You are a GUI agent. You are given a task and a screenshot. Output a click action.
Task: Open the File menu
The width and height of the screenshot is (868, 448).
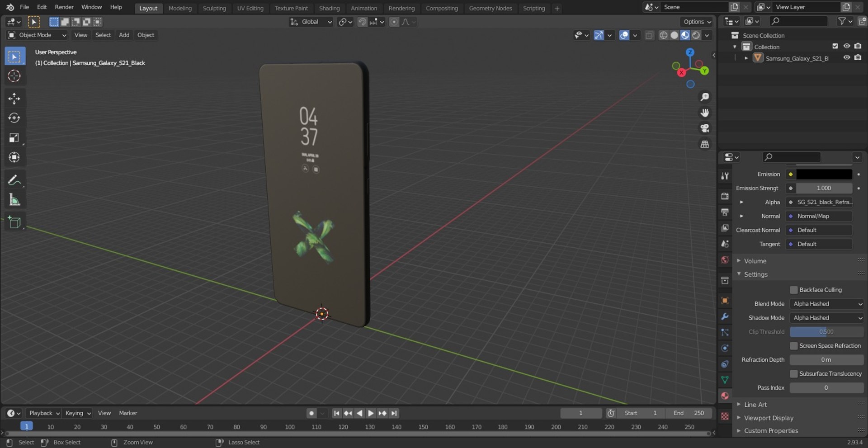click(x=24, y=7)
